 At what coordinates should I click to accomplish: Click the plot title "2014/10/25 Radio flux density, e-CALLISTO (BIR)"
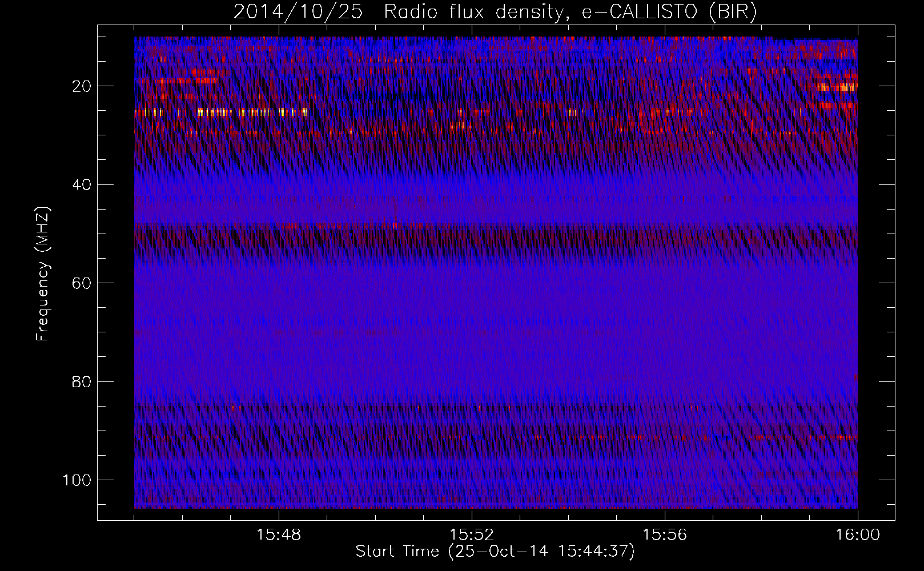pyautogui.click(x=495, y=11)
